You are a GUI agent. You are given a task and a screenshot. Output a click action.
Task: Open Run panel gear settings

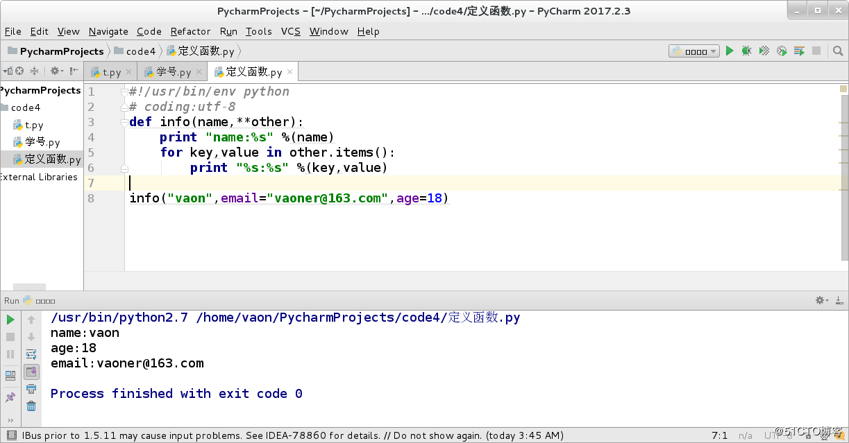[x=821, y=300]
